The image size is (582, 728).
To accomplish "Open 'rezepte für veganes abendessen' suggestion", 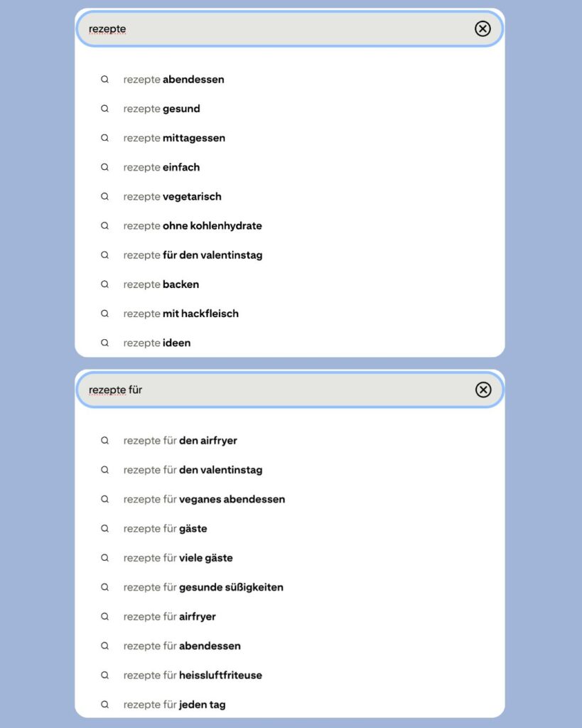I will click(x=204, y=499).
